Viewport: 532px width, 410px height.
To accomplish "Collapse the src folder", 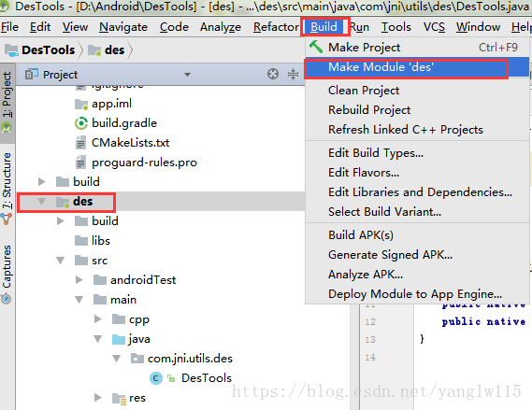I will (61, 261).
